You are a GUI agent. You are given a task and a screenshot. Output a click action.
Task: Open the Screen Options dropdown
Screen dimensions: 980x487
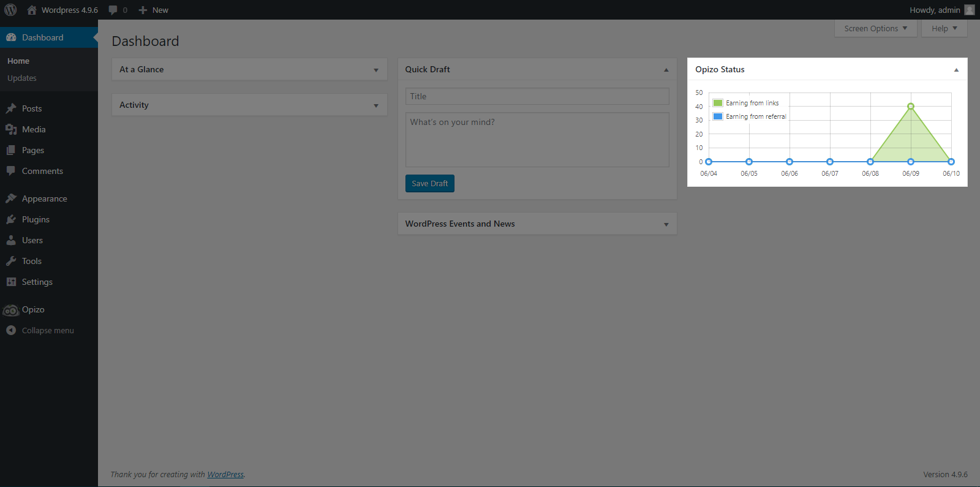[x=875, y=28]
